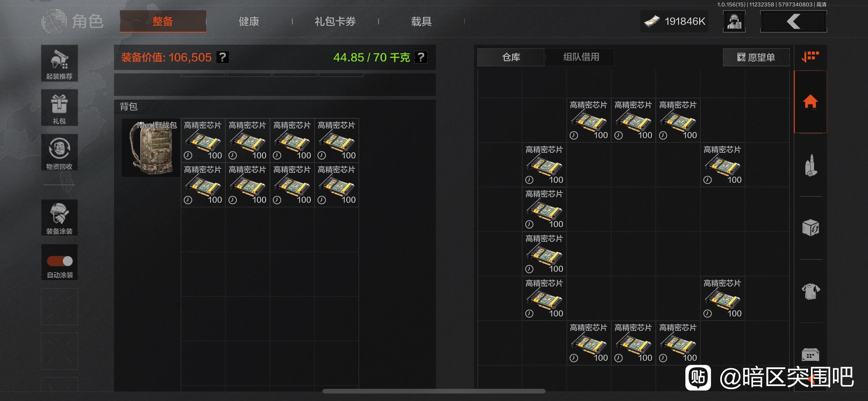Switch to the 礼包卡券 tab
Screen dimensions: 868x401
point(335,21)
